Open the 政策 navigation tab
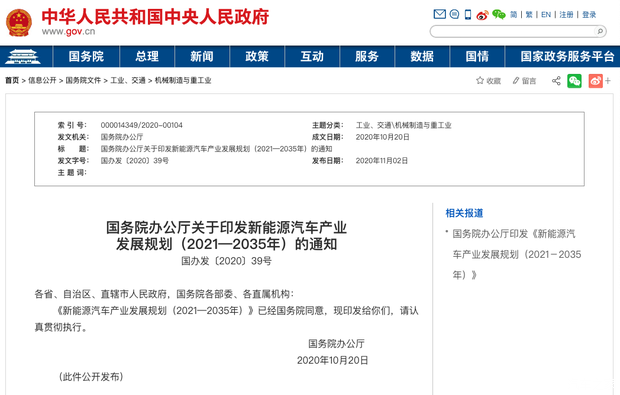 pyautogui.click(x=257, y=57)
